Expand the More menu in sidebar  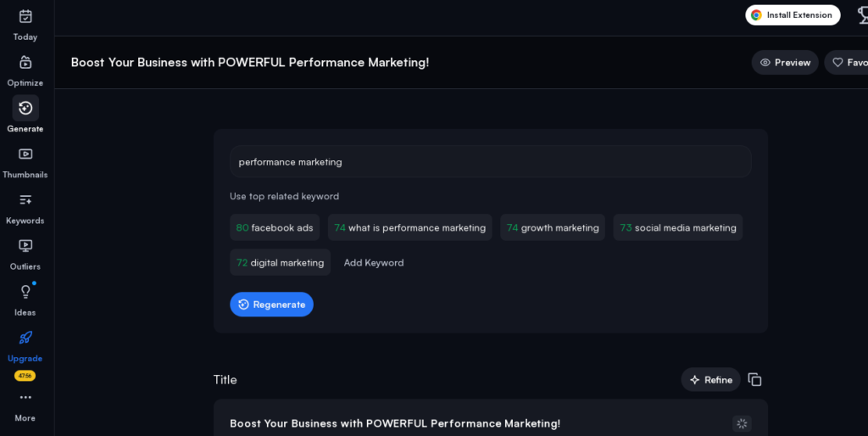click(25, 398)
